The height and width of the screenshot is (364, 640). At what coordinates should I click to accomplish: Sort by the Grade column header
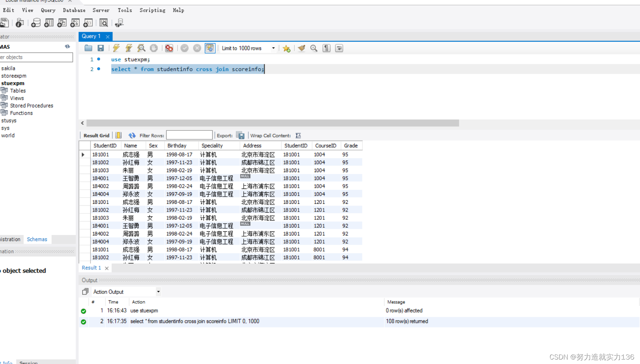(x=351, y=146)
